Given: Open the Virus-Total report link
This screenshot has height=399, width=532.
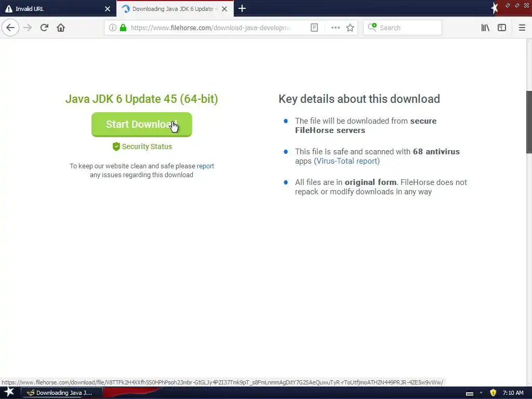Looking at the screenshot, I should (347, 161).
